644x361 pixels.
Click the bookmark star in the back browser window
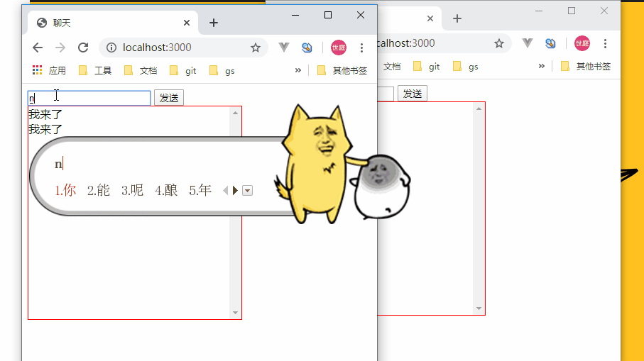pyautogui.click(x=499, y=43)
